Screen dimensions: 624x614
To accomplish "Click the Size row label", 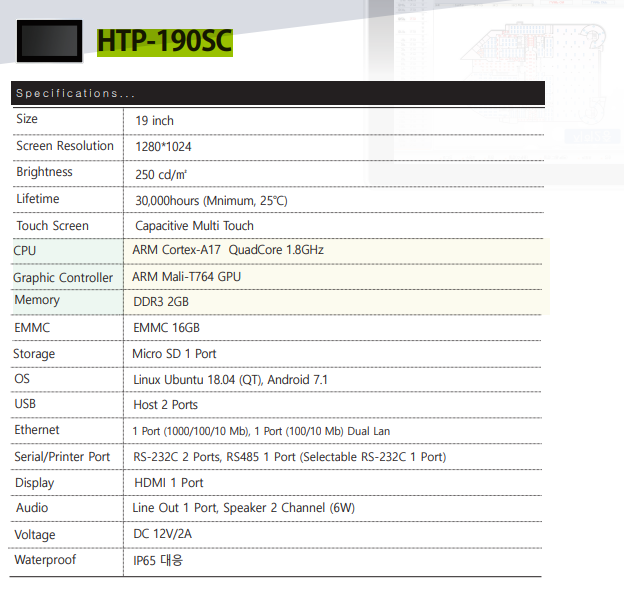I will click(x=27, y=119).
